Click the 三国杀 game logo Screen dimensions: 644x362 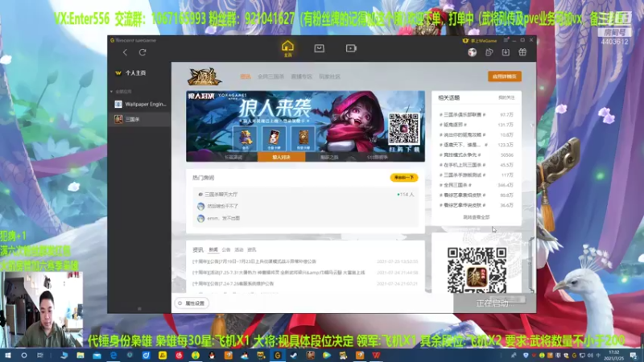click(x=204, y=76)
